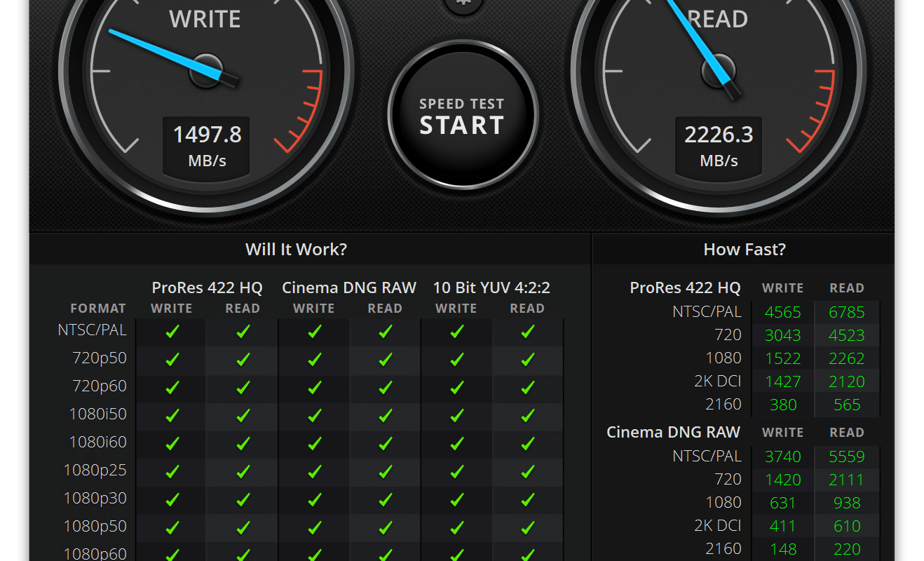Click the read speed 2226.3 MB/s readout

[719, 147]
